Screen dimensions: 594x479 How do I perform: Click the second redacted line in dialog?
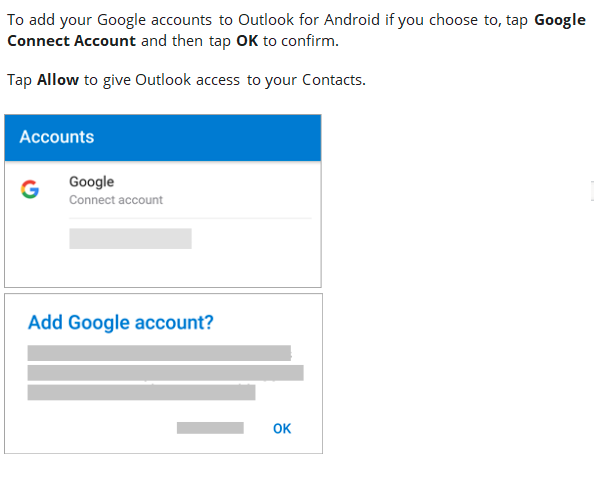tap(166, 373)
